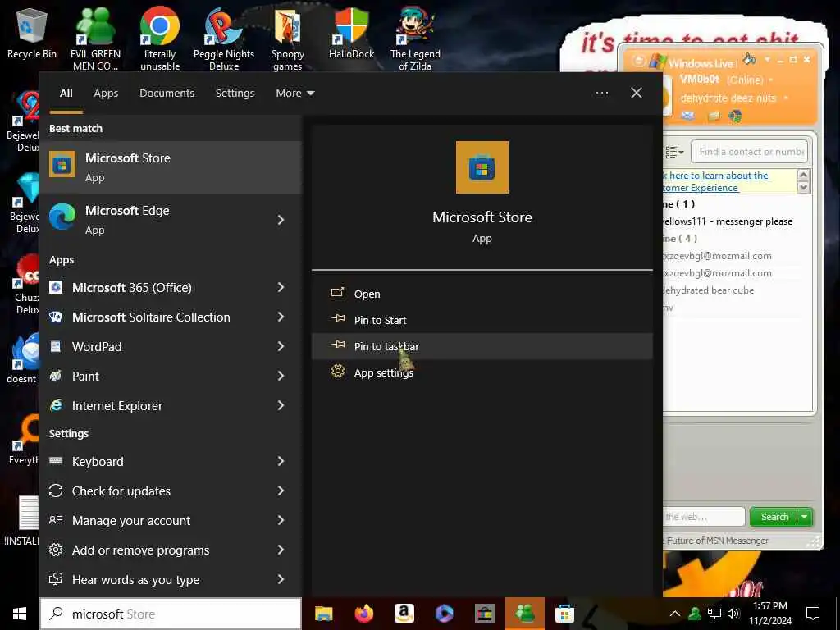840x630 pixels.
Task: Click Find a contact or number field
Action: [x=750, y=152]
